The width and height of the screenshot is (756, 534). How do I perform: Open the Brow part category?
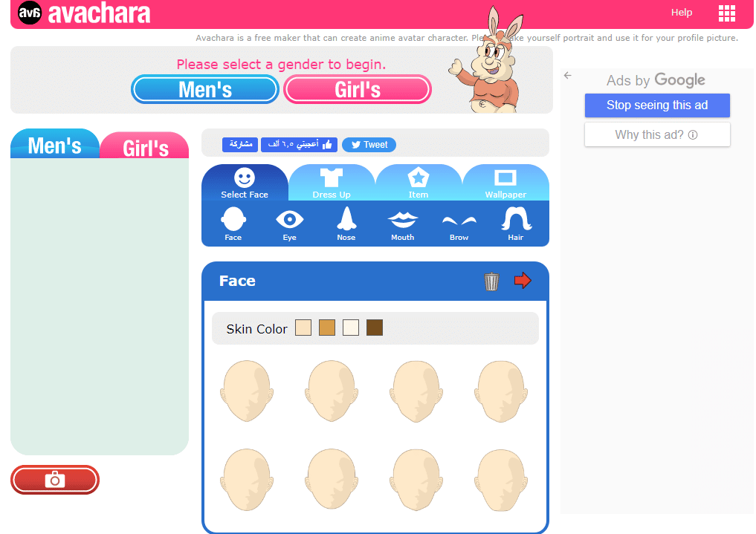coord(459,227)
